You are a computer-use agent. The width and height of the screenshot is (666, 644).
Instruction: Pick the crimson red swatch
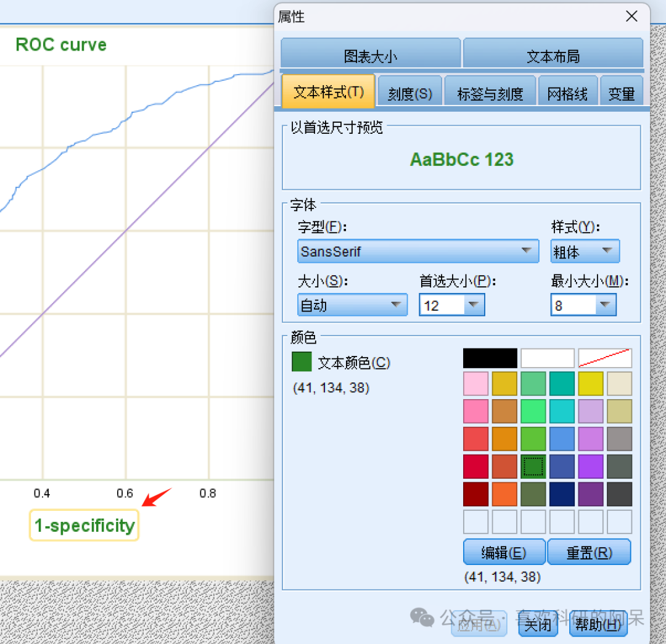point(475,466)
